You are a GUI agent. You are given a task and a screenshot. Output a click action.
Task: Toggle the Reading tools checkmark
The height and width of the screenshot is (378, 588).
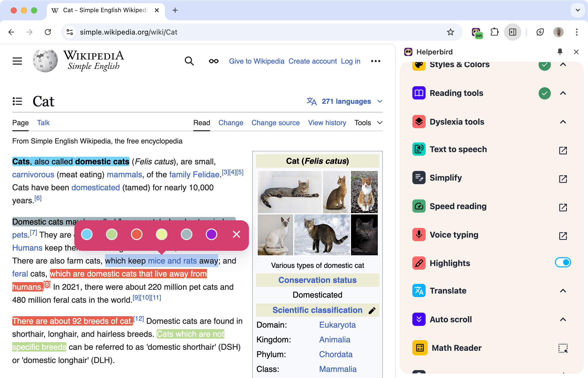545,93
